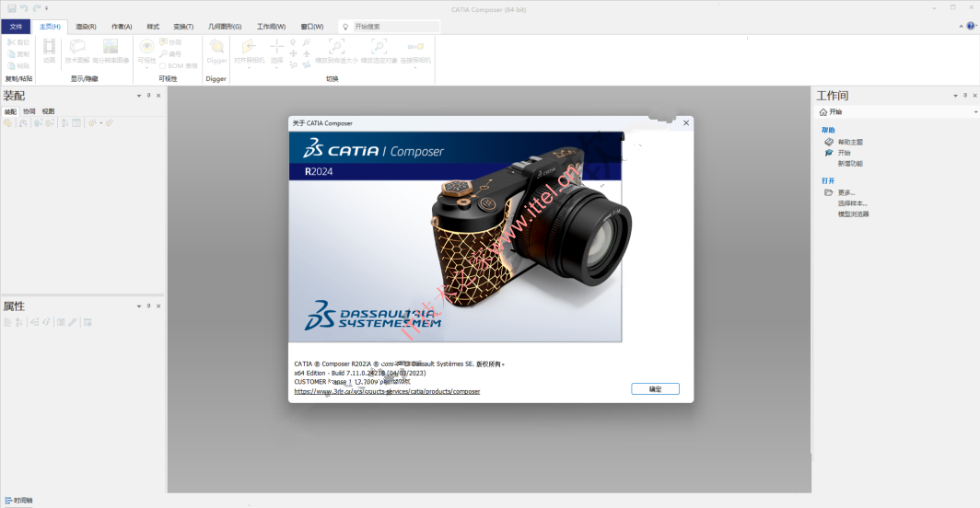Open the 工作间(W) ribbon tab
The height and width of the screenshot is (508, 980).
[271, 27]
